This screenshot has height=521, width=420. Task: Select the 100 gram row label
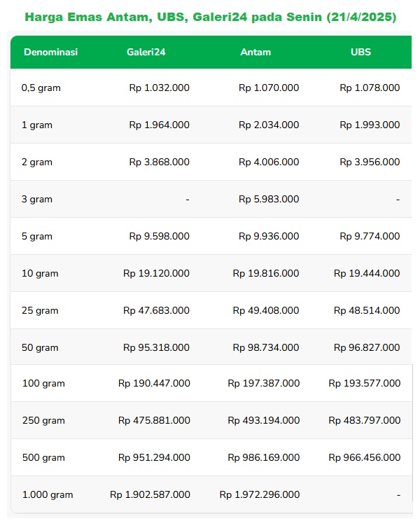pyautogui.click(x=43, y=384)
